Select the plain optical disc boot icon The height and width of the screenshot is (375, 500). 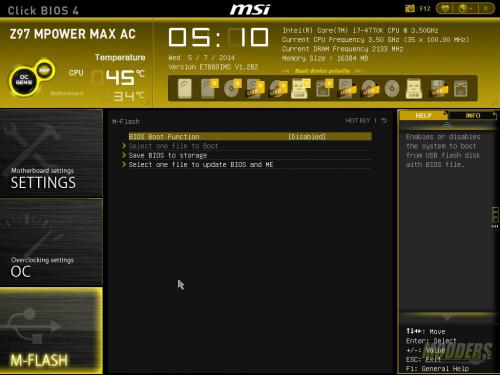(x=392, y=89)
